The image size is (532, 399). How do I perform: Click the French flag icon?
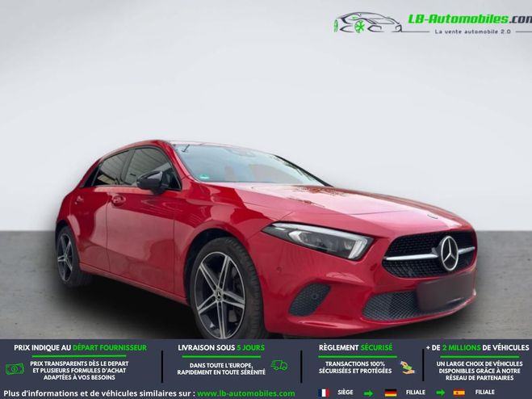click(324, 393)
